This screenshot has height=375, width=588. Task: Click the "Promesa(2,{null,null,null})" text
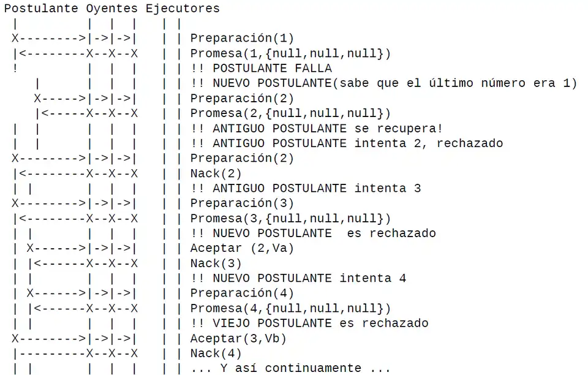coord(290,113)
